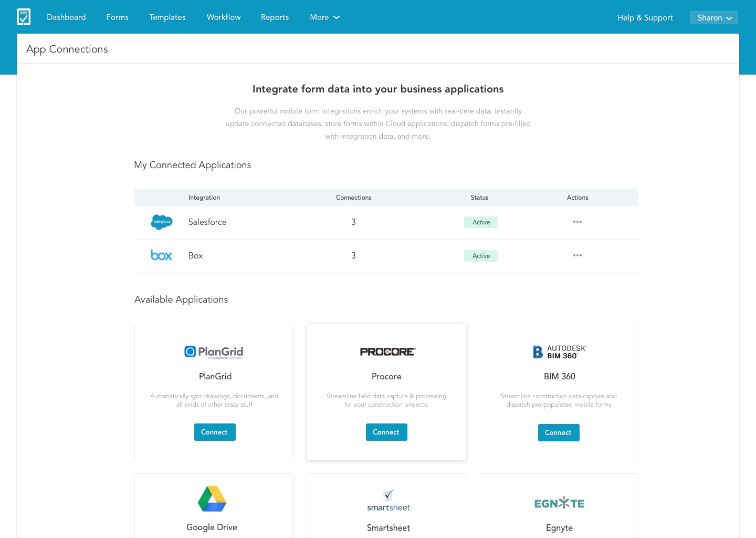Open the Sharon user account menu
Image resolution: width=756 pixels, height=538 pixels.
pyautogui.click(x=713, y=18)
